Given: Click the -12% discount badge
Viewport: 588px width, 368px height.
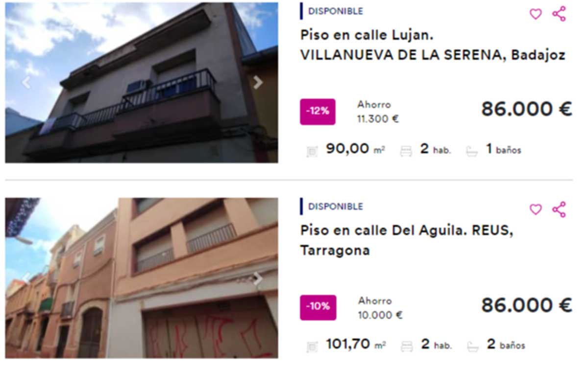Looking at the screenshot, I should coord(318,112).
